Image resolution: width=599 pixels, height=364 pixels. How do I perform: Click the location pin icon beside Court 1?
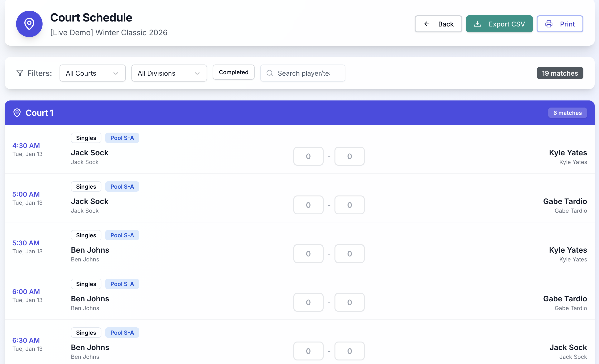click(17, 113)
